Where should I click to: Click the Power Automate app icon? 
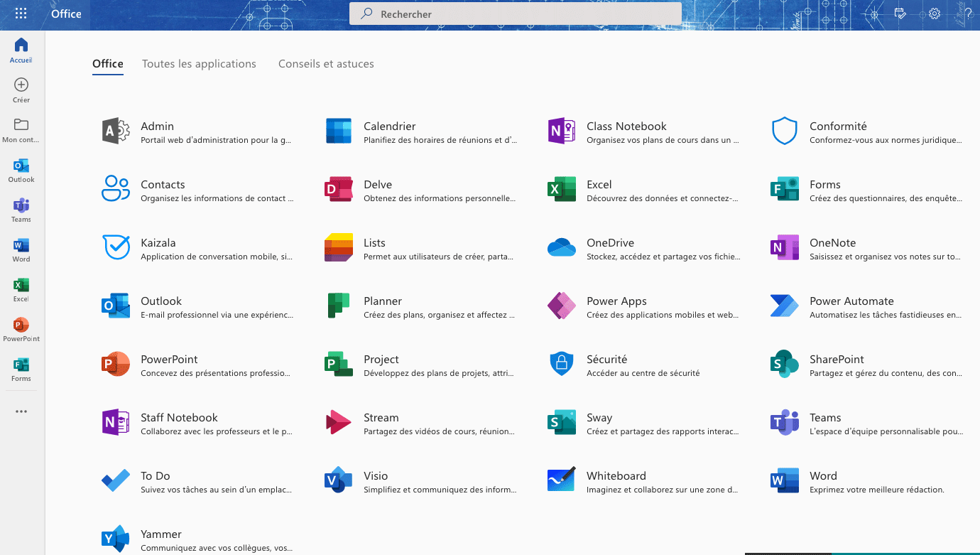click(784, 306)
